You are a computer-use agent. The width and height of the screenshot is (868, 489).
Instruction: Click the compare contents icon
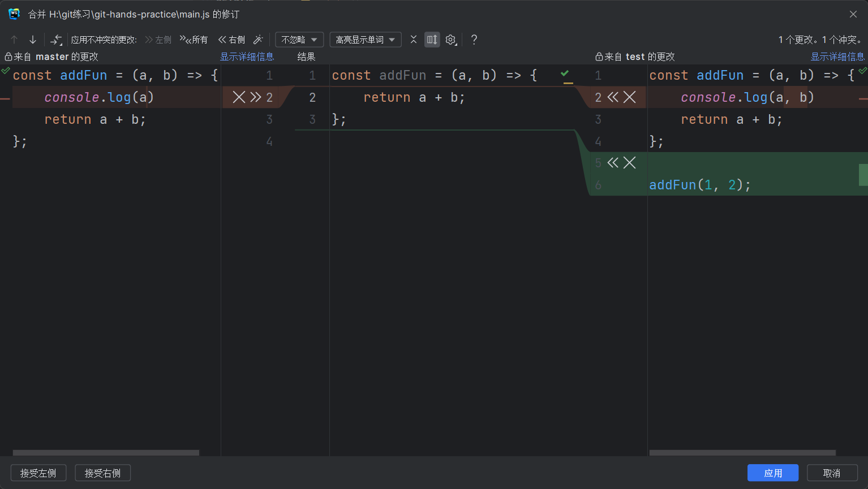pyautogui.click(x=56, y=40)
